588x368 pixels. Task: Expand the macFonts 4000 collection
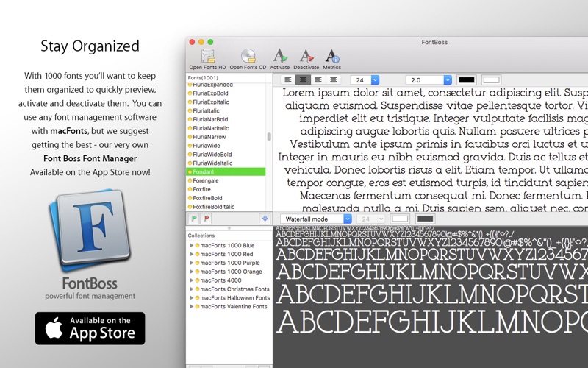192,280
